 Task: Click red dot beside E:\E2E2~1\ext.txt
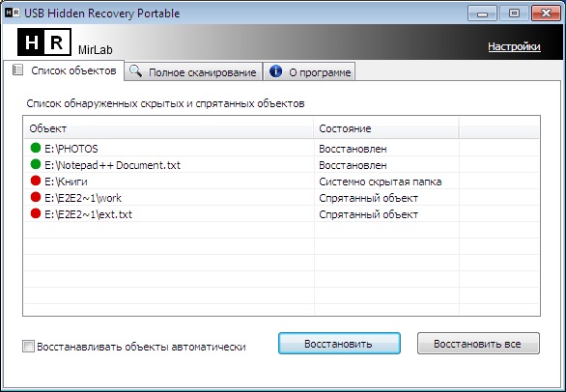point(36,213)
